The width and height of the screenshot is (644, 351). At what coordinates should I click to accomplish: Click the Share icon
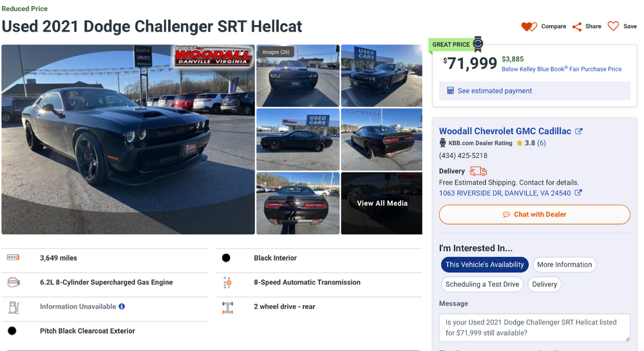point(577,26)
